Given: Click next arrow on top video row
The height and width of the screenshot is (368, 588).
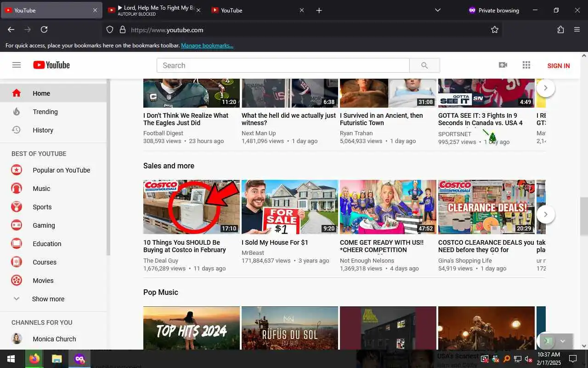Looking at the screenshot, I should click(545, 88).
